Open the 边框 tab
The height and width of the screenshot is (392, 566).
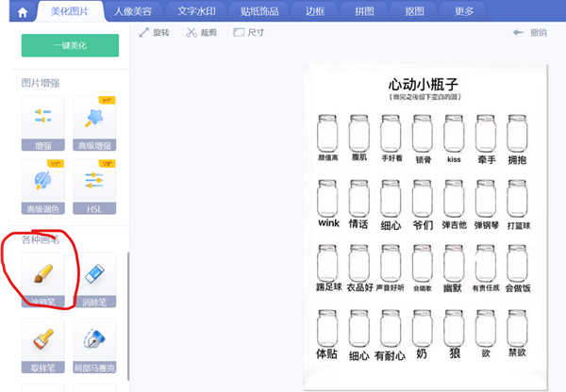(315, 11)
